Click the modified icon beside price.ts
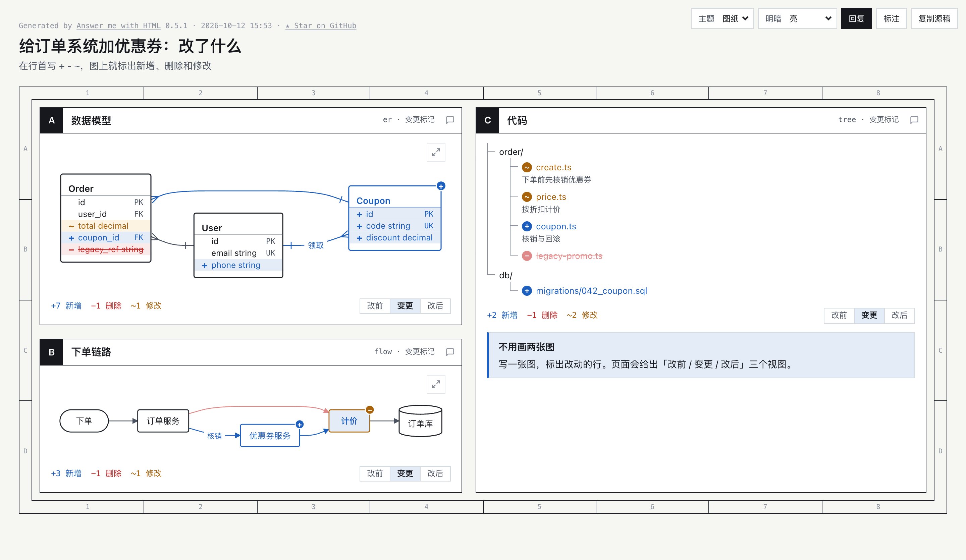The width and height of the screenshot is (966, 560). tap(527, 197)
